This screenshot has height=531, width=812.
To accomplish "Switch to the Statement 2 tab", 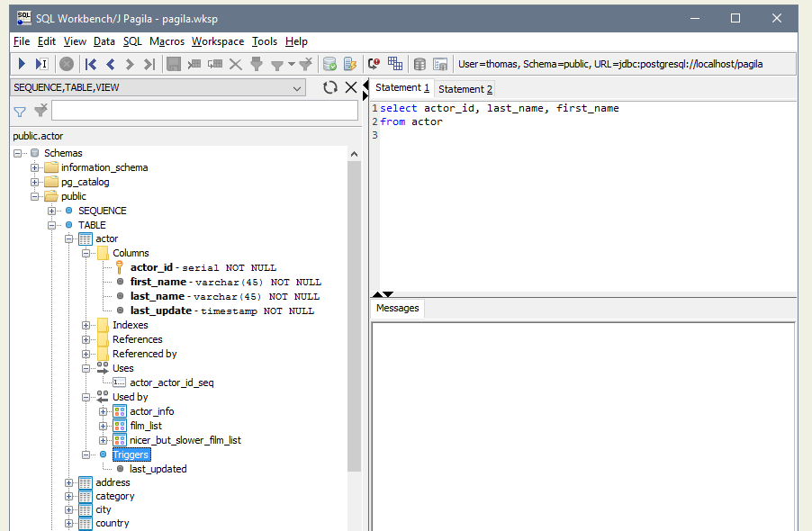I will (x=465, y=89).
